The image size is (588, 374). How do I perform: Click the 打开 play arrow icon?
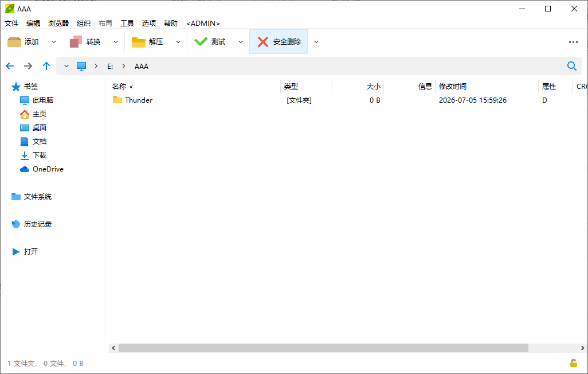click(15, 252)
